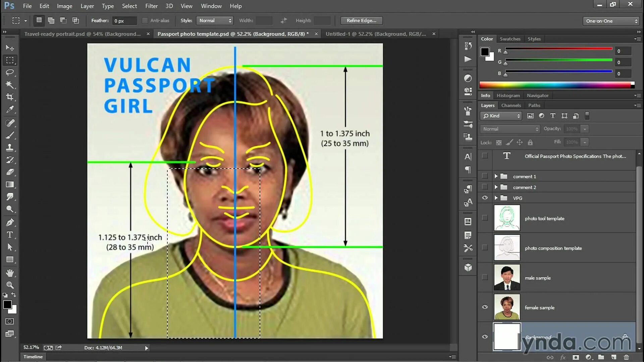Hide the VPG group visibility
This screenshot has width=644, height=362.
[x=485, y=198]
